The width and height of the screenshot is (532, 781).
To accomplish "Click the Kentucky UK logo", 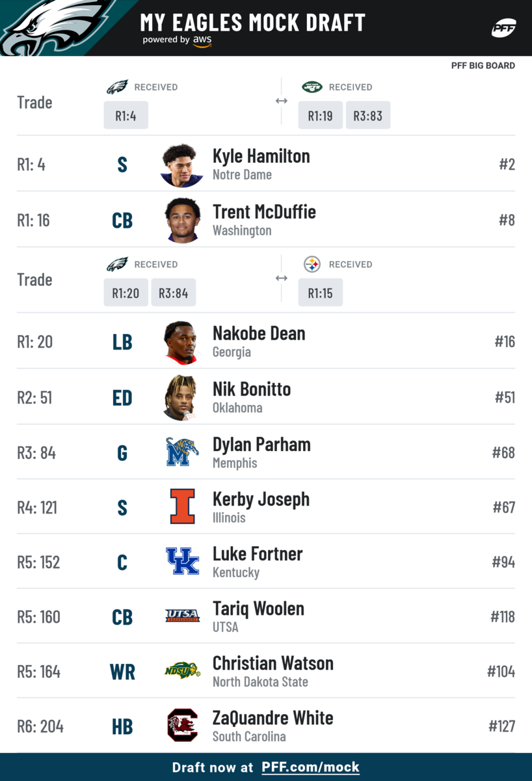I will [x=182, y=562].
